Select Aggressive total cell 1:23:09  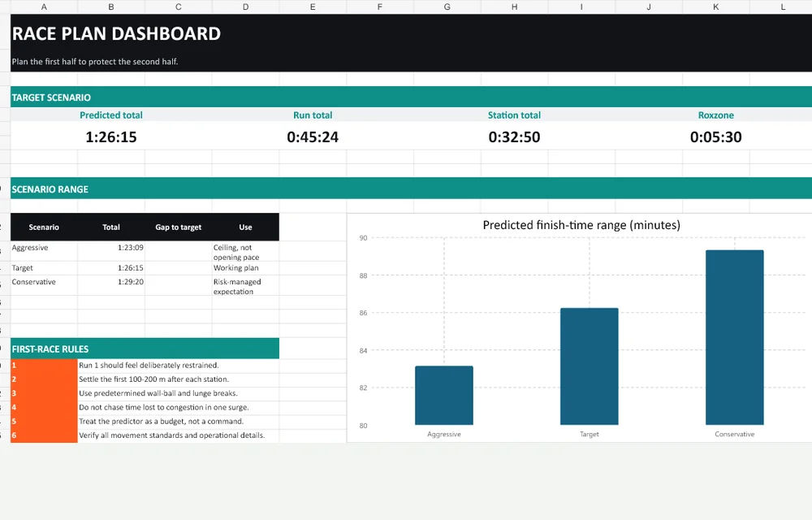click(111, 251)
